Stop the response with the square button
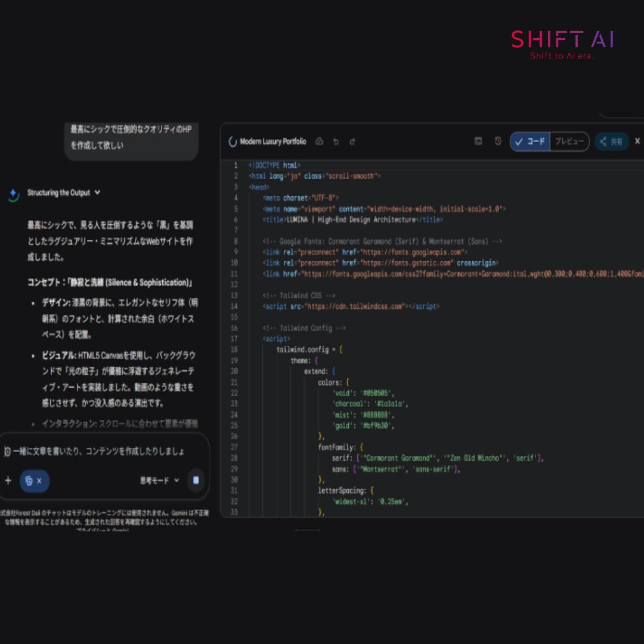The width and height of the screenshot is (644, 644). click(196, 480)
